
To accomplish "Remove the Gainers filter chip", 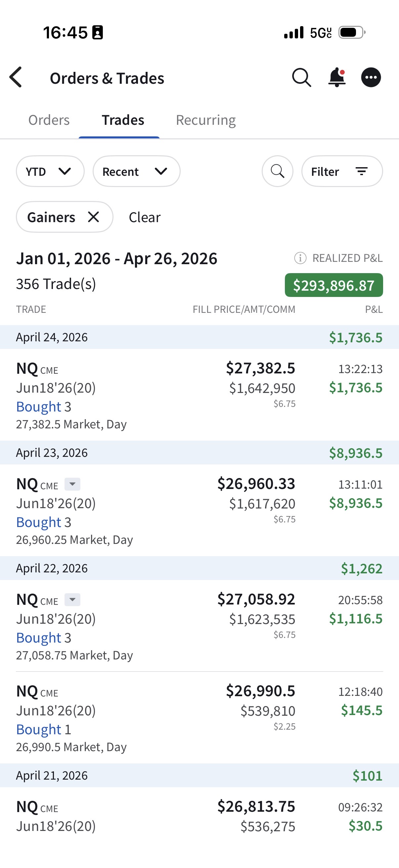I will pos(94,217).
